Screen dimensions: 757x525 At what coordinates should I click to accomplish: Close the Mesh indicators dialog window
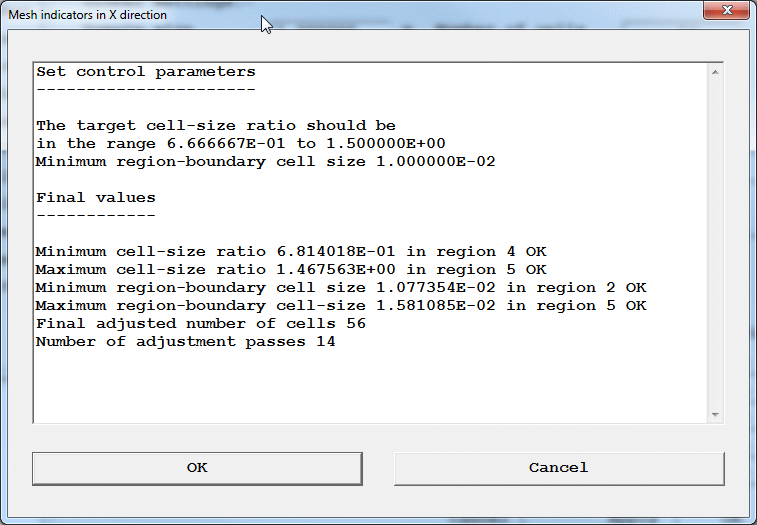pyautogui.click(x=726, y=12)
